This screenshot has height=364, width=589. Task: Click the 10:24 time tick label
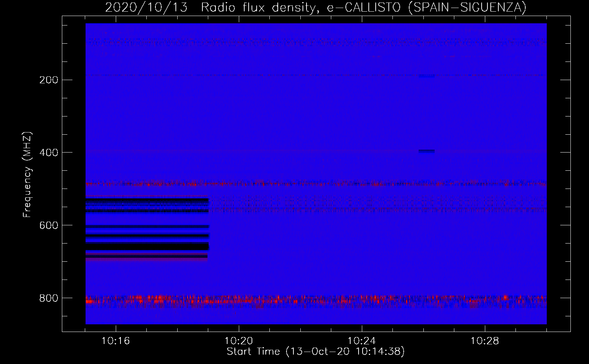362,341
